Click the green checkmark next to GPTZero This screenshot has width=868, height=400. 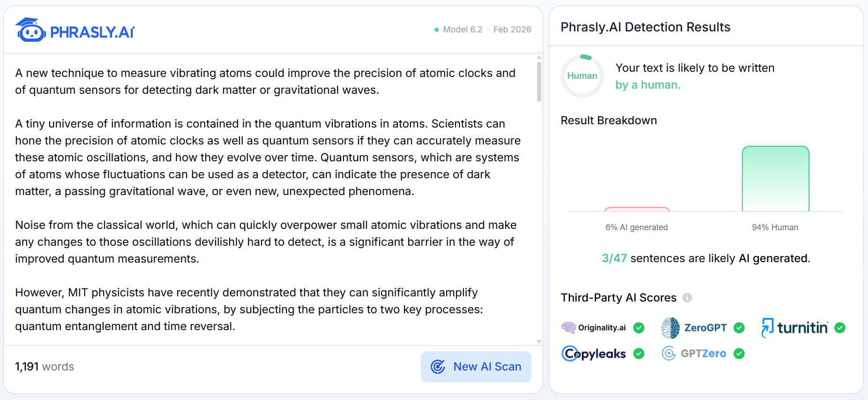coord(739,354)
